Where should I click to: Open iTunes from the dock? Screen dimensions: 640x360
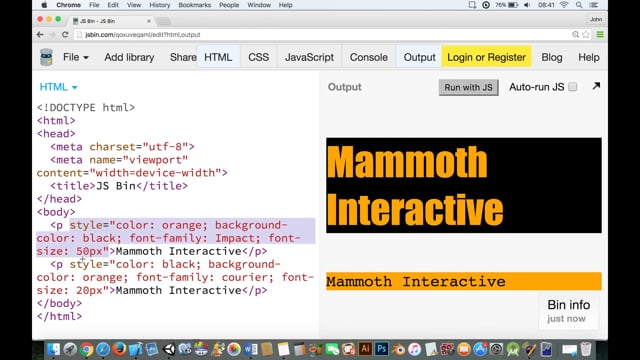coord(414,349)
